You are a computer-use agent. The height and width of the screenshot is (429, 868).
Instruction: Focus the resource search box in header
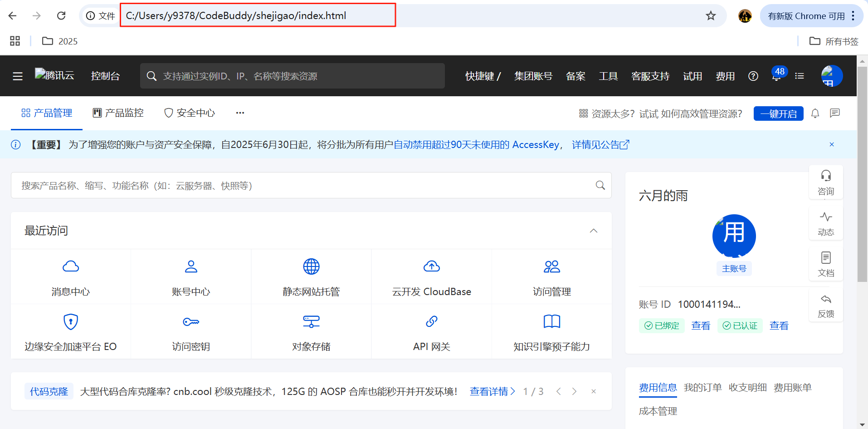pyautogui.click(x=293, y=76)
